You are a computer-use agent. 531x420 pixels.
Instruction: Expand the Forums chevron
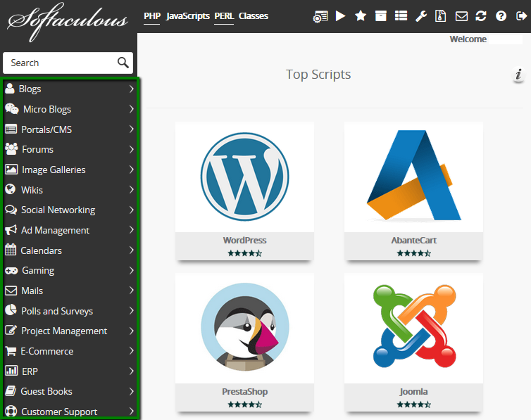(132, 149)
